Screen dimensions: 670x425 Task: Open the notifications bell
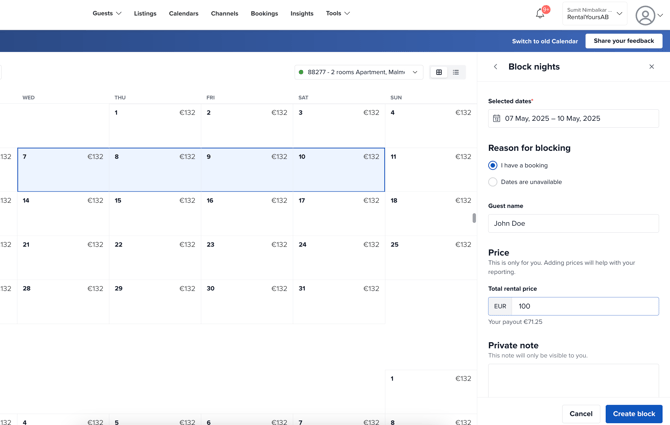pyautogui.click(x=540, y=14)
